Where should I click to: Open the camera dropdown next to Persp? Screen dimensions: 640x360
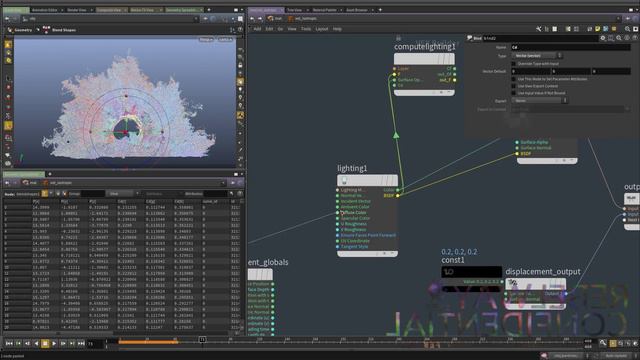[x=225, y=40]
